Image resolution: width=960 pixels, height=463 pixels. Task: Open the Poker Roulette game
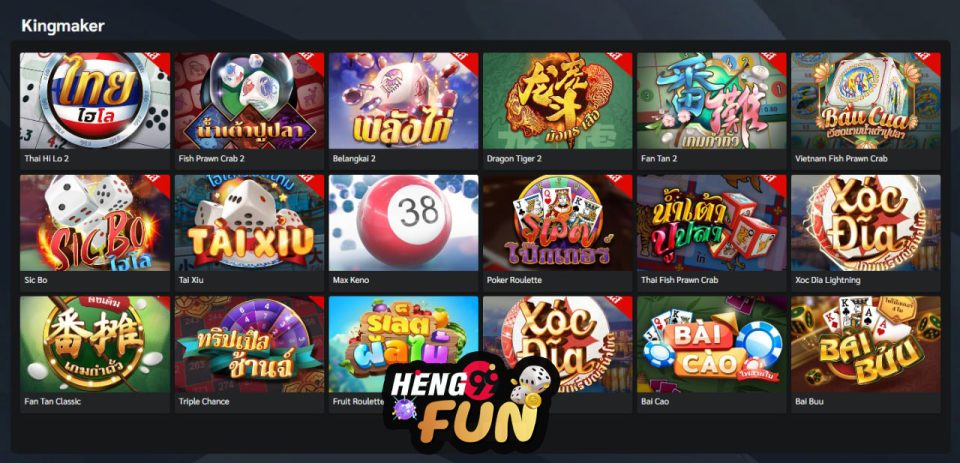coord(558,223)
